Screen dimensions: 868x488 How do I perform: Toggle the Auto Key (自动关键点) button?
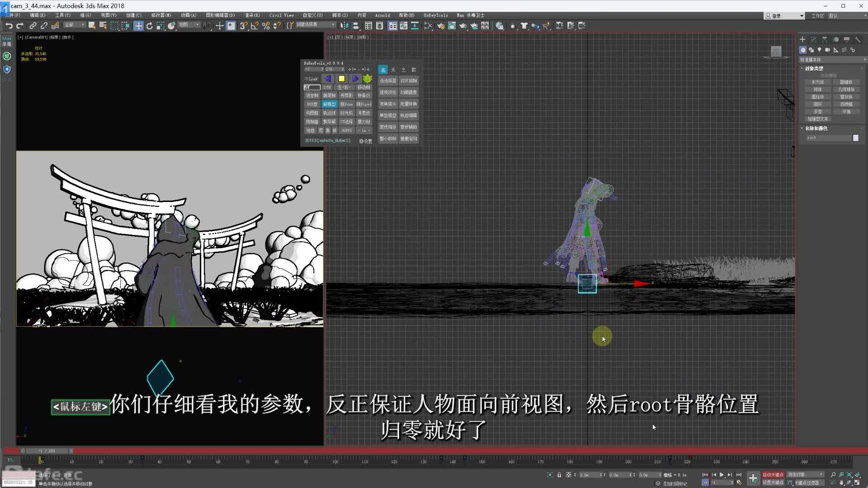(x=773, y=474)
